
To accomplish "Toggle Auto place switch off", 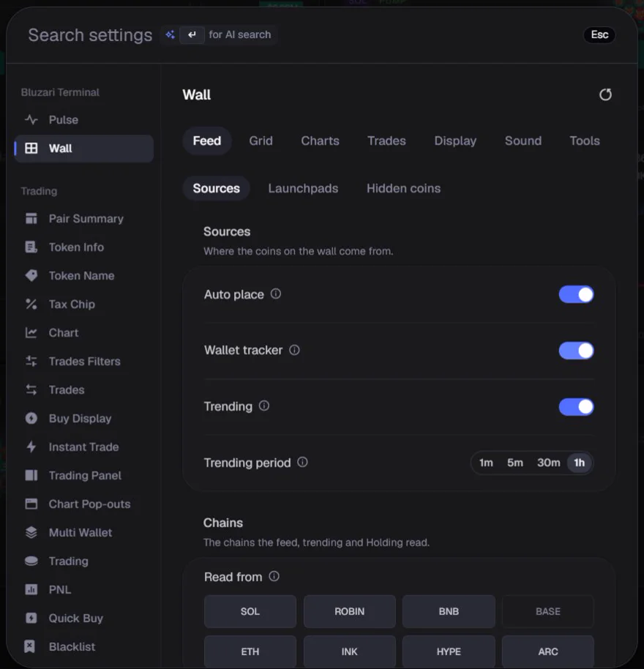I will pos(576,294).
